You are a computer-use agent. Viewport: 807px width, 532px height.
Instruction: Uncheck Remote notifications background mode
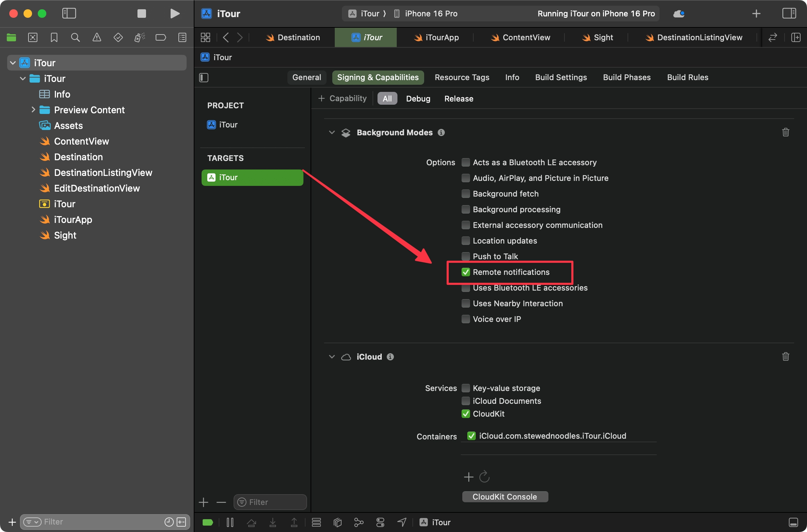[465, 272]
